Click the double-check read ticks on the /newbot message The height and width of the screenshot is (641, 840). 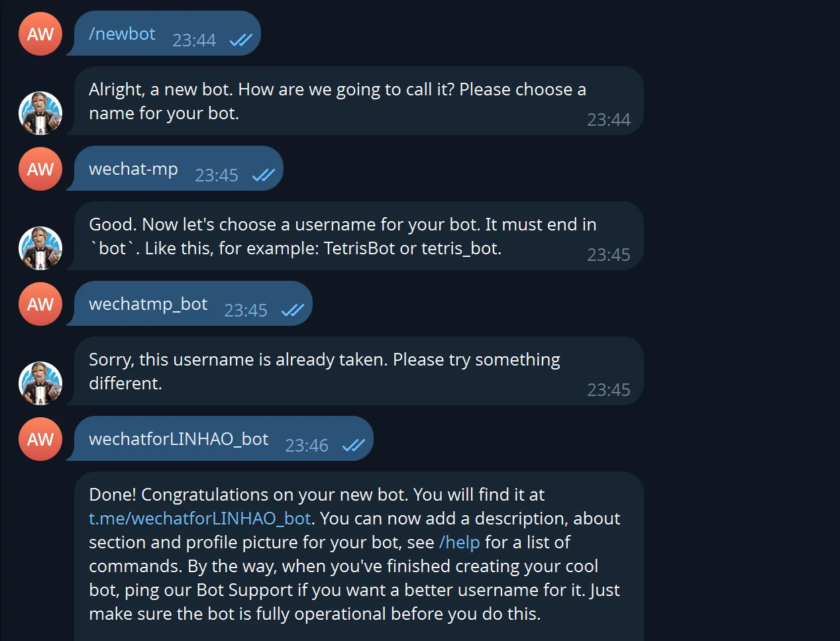(240, 40)
